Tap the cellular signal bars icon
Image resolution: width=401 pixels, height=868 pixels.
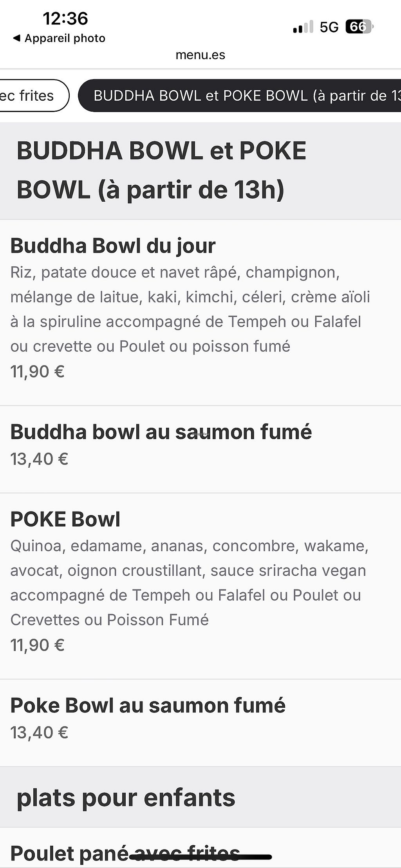tap(303, 27)
